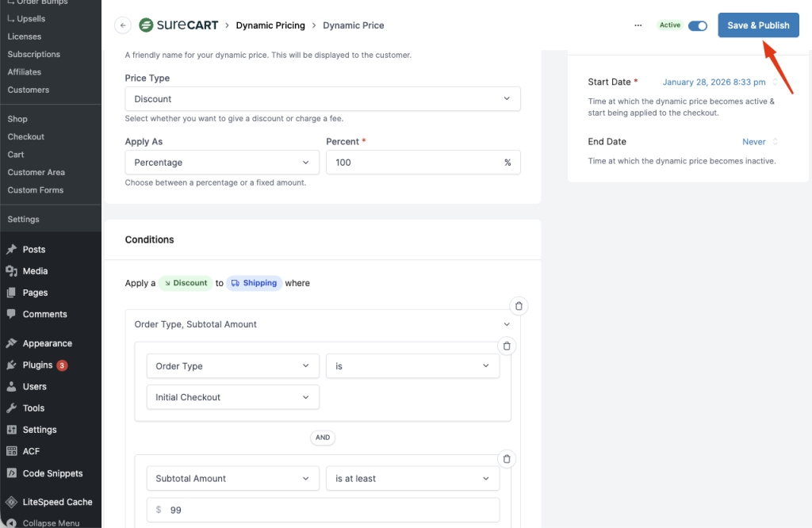Click the Code Snippets icon
The height and width of the screenshot is (528, 812).
(11, 473)
